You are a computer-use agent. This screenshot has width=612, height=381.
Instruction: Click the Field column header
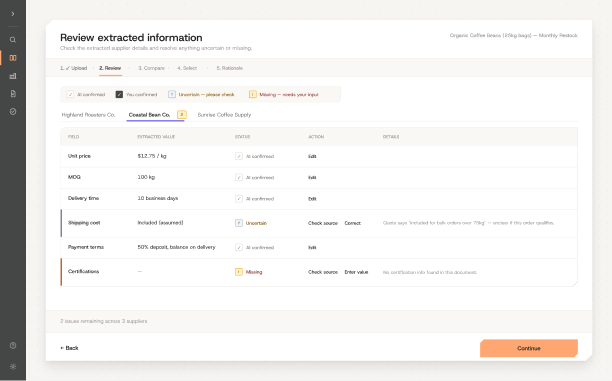pyautogui.click(x=73, y=137)
